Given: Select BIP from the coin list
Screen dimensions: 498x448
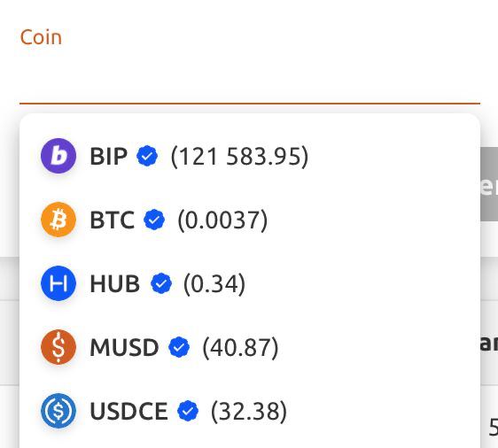Looking at the screenshot, I should point(250,156).
